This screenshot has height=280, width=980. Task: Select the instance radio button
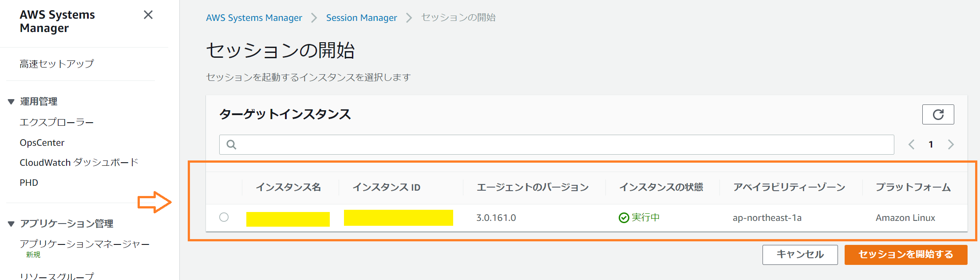point(224,217)
